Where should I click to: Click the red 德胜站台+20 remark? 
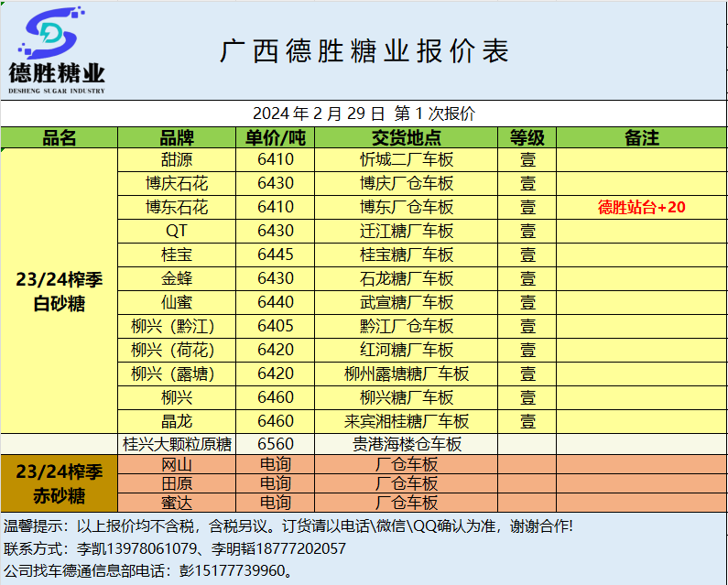tap(641, 207)
